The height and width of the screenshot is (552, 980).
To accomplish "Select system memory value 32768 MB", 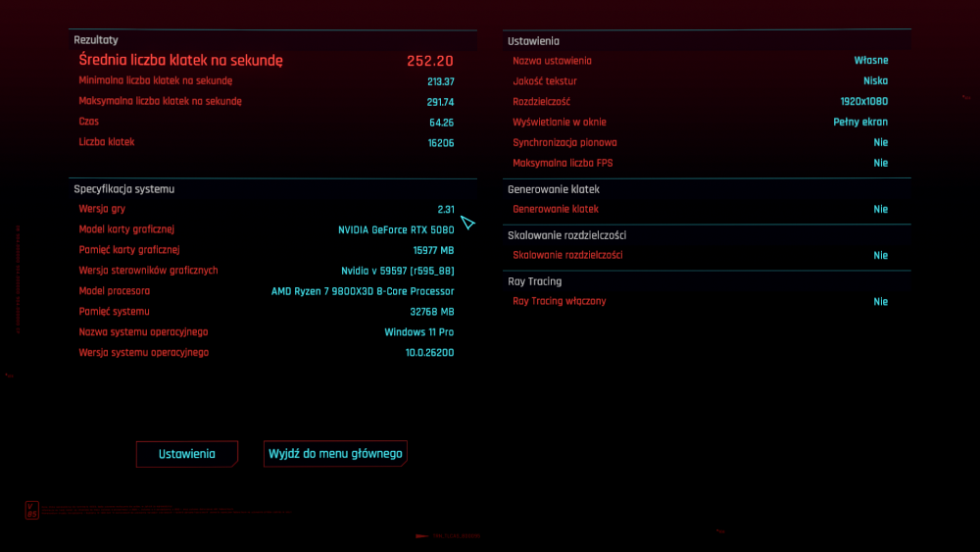I will click(x=432, y=312).
